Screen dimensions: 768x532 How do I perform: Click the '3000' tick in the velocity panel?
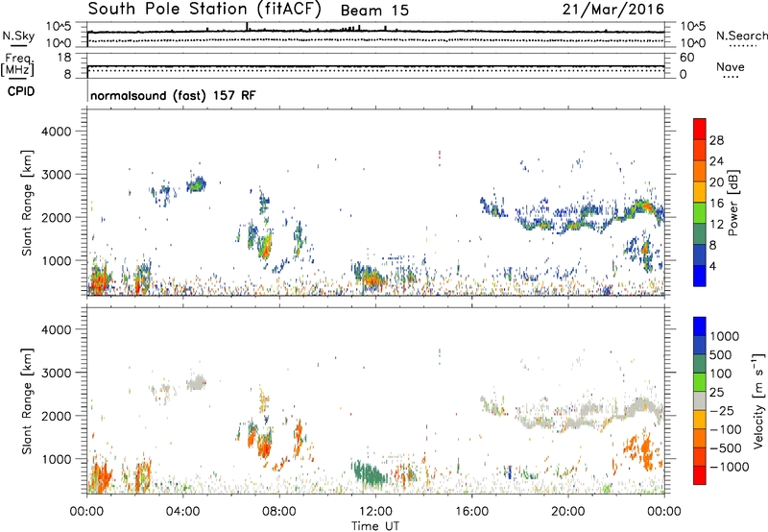tap(56, 373)
